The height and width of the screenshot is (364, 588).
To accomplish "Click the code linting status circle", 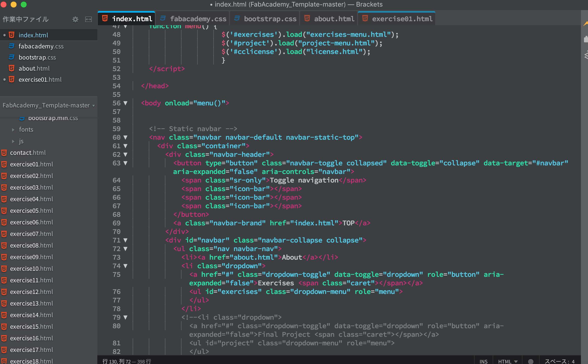I will [x=531, y=361].
